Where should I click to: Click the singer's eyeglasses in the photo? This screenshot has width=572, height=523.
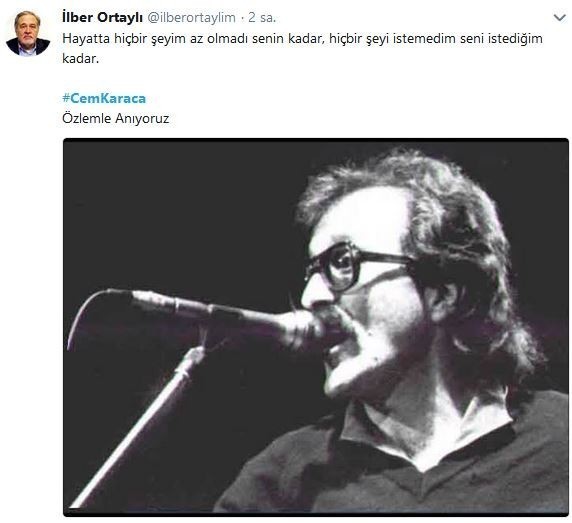356,266
